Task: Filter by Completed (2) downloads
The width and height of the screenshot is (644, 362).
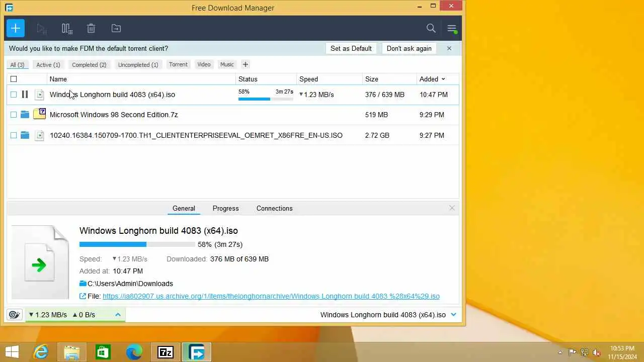Action: click(x=89, y=64)
